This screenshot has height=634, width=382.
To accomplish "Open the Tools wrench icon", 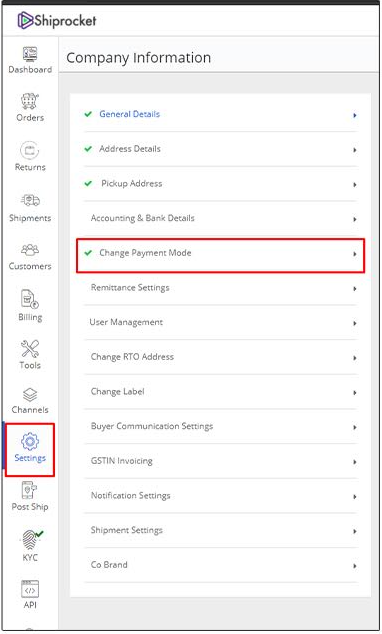I will (x=30, y=349).
